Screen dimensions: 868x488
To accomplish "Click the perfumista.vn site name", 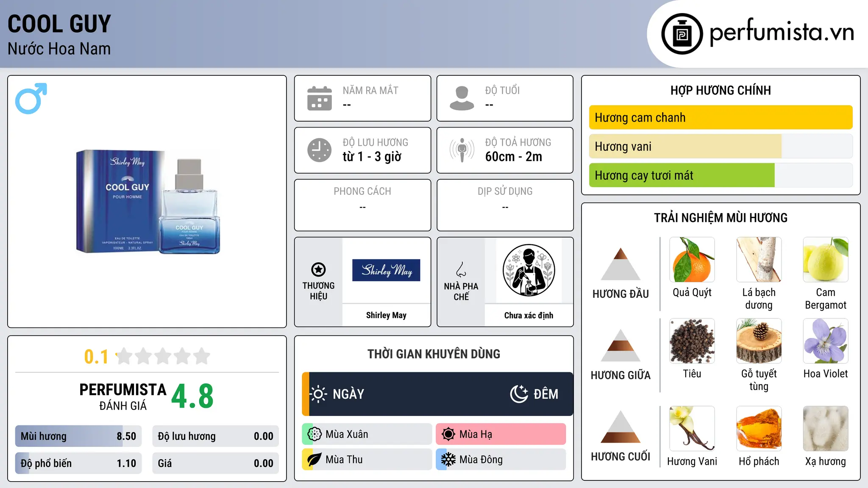I will coord(782,32).
